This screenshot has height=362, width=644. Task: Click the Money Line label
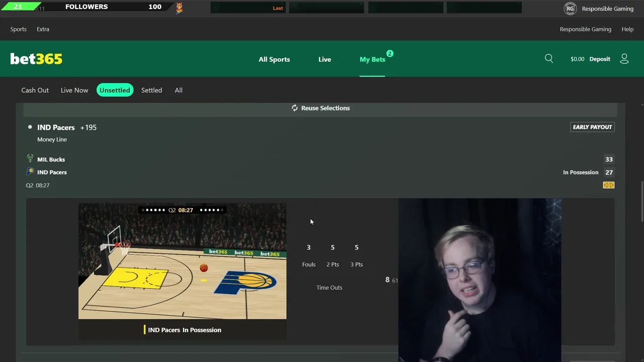pos(52,139)
